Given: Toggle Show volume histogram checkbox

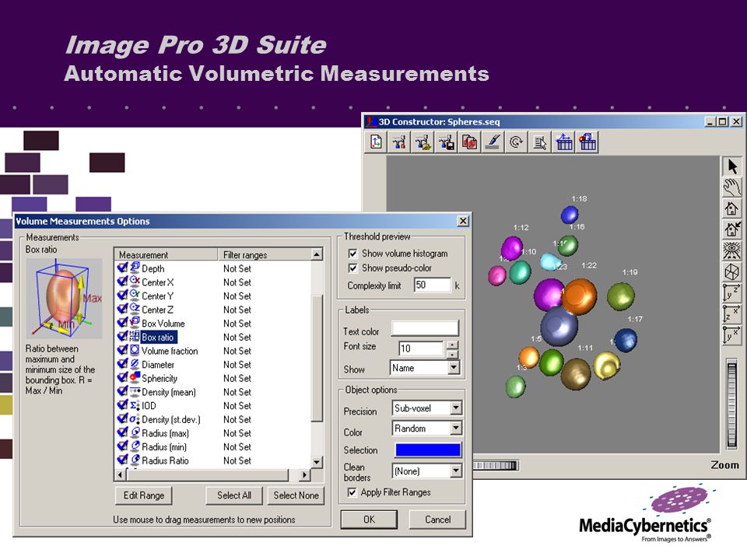Looking at the screenshot, I should (x=352, y=254).
